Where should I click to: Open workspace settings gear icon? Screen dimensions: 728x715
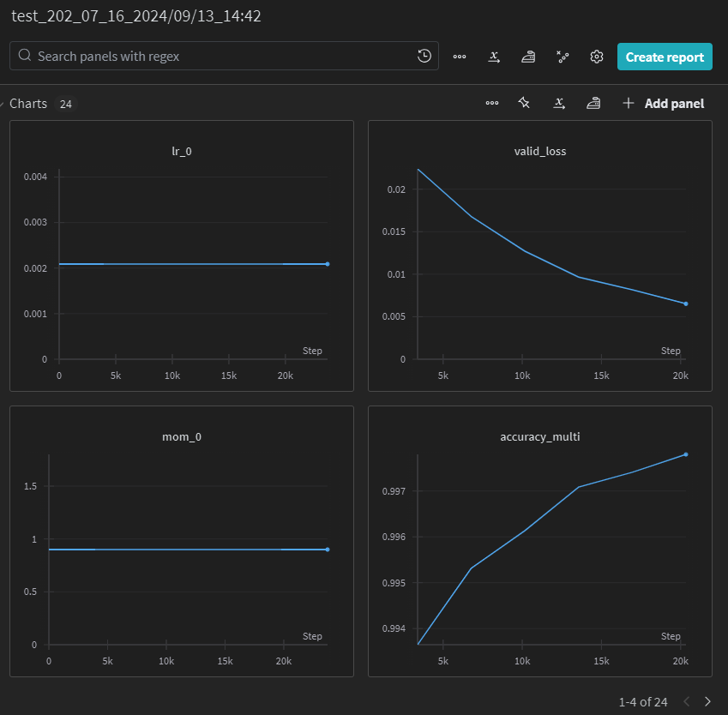[597, 57]
